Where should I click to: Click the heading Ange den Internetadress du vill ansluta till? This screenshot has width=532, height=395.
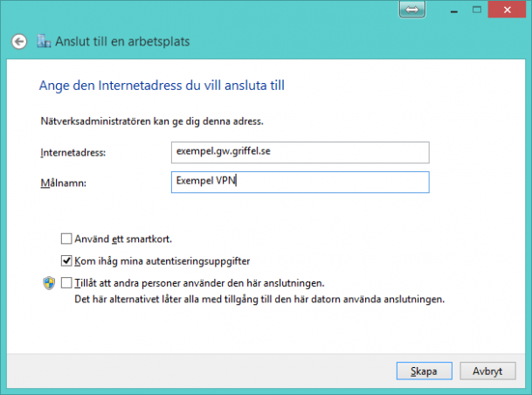[162, 86]
